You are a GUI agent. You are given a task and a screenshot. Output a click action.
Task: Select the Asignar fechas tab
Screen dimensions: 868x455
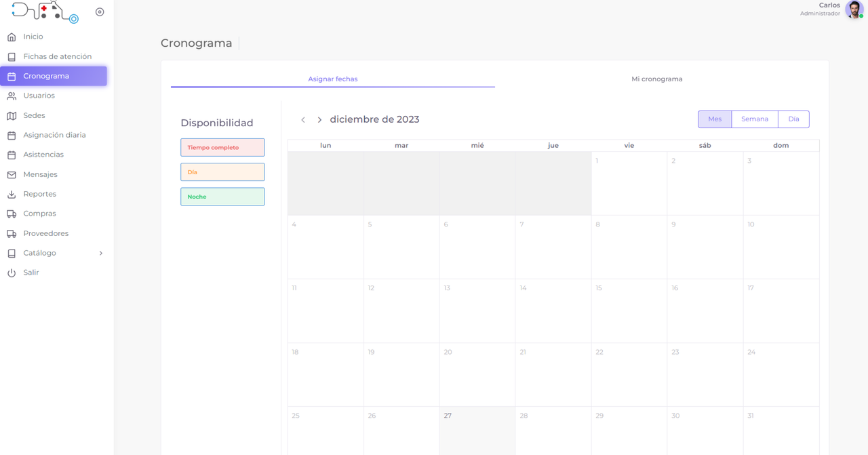tap(332, 79)
